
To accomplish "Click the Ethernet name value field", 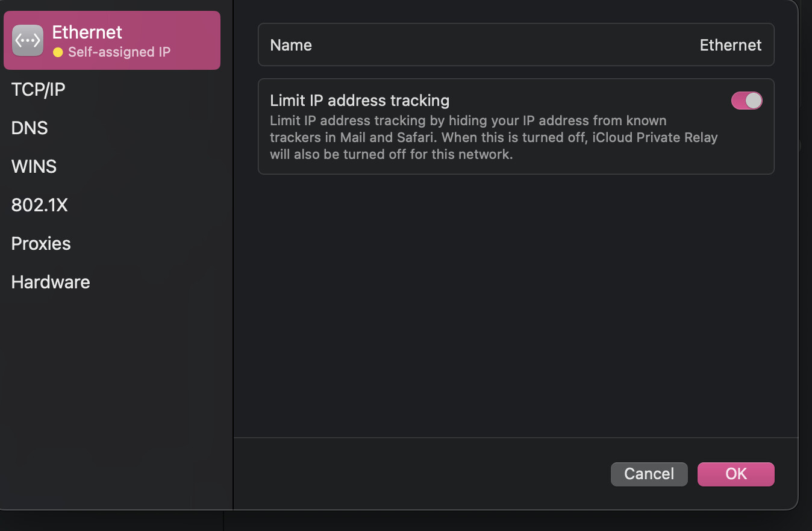I will 730,45.
